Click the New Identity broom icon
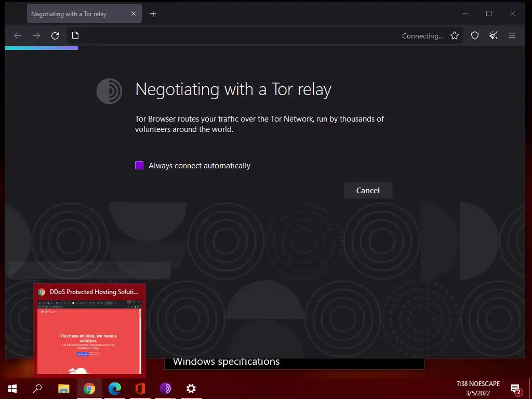Viewport: 532px width, 399px height. (494, 35)
